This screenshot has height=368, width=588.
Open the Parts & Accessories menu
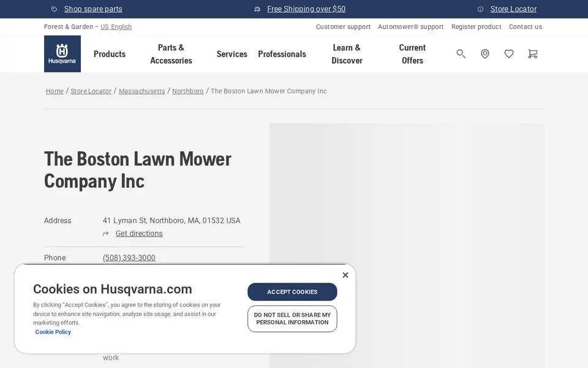[171, 54]
